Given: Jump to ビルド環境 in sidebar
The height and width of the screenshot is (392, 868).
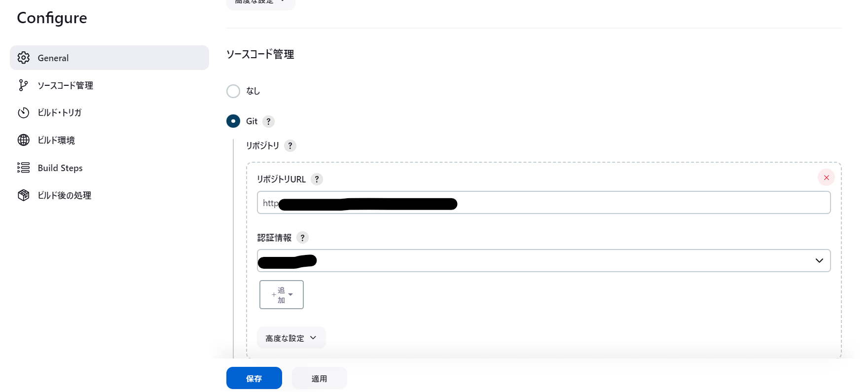Looking at the screenshot, I should click(109, 140).
